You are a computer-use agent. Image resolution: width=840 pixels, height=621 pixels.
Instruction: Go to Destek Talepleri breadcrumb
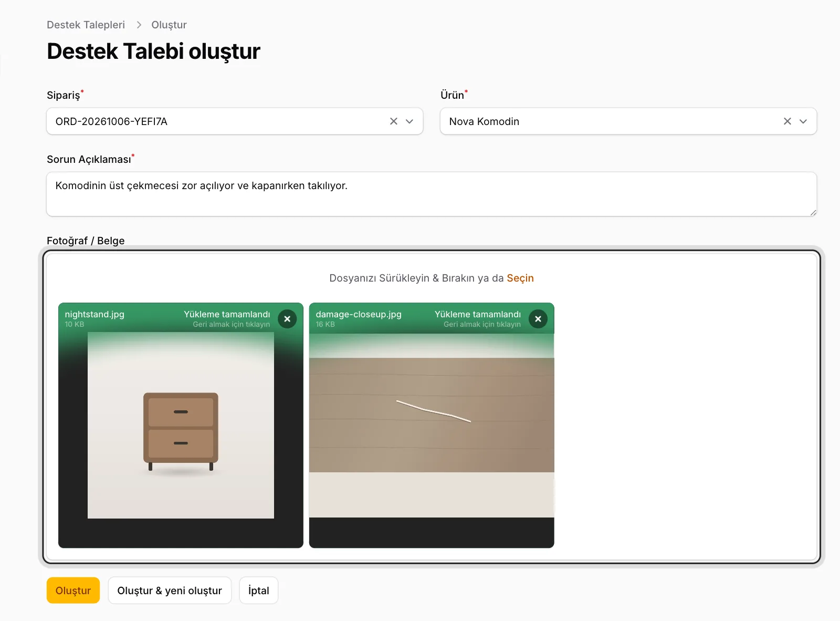point(86,25)
